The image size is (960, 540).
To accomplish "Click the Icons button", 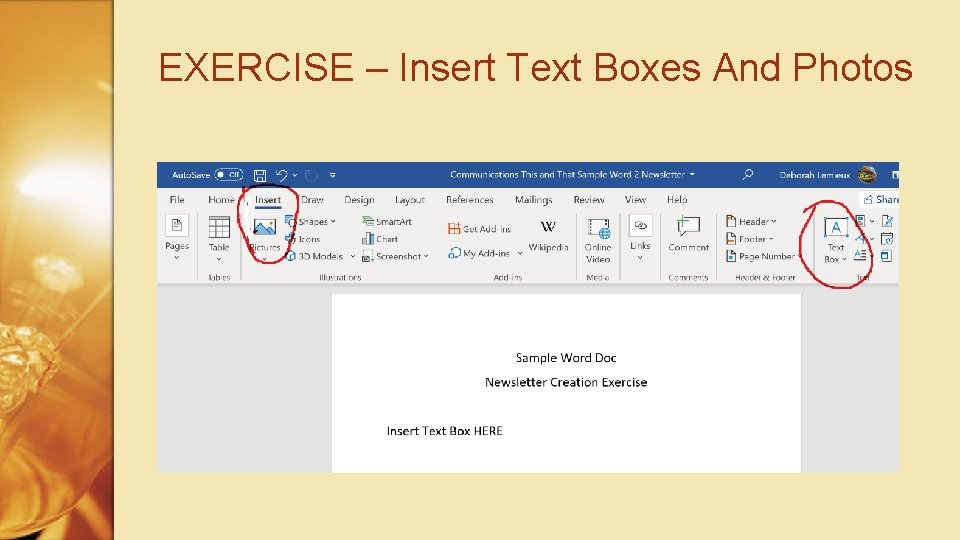I will click(x=303, y=239).
